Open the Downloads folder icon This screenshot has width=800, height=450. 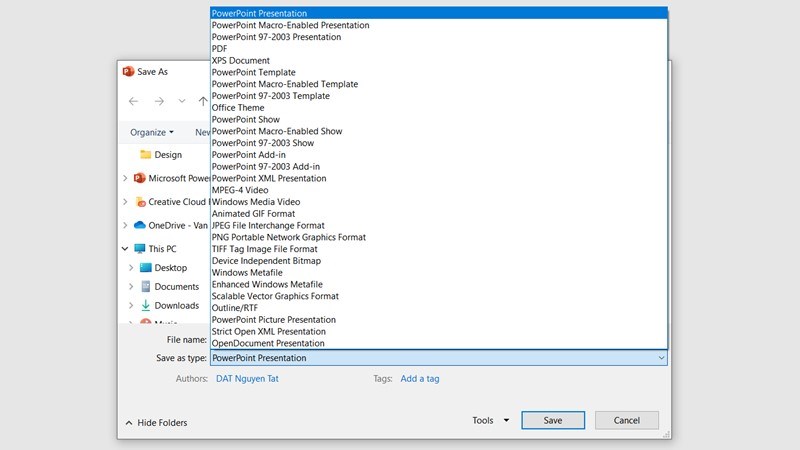[146, 305]
